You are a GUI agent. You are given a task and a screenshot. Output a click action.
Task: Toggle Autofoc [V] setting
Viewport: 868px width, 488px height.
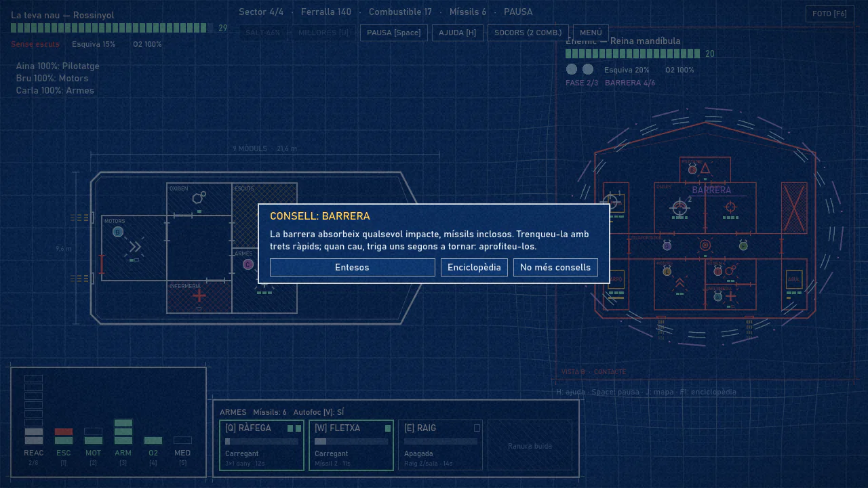pos(319,412)
